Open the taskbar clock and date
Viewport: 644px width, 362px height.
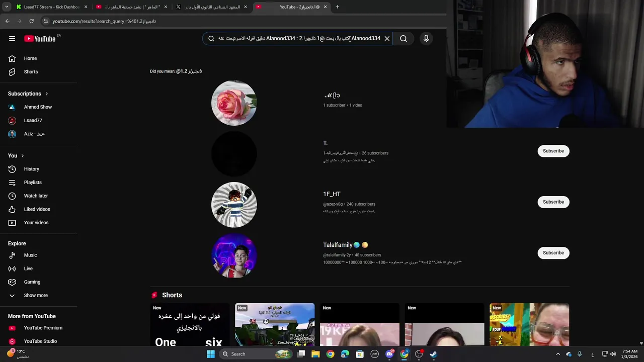tap(629, 354)
